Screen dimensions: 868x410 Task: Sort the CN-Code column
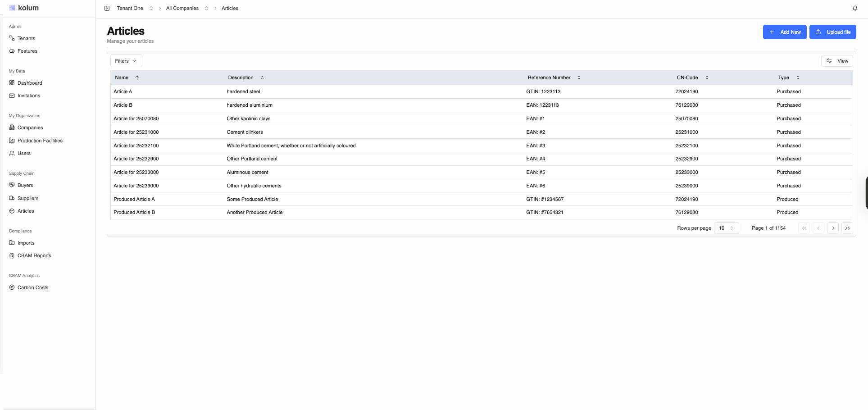707,77
